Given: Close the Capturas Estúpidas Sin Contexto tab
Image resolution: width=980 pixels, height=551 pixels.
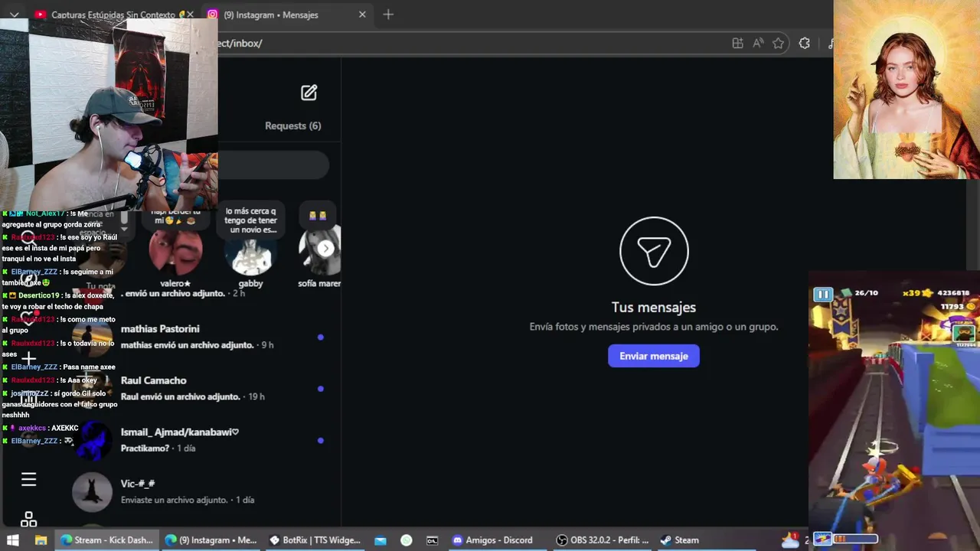Looking at the screenshot, I should click(190, 15).
